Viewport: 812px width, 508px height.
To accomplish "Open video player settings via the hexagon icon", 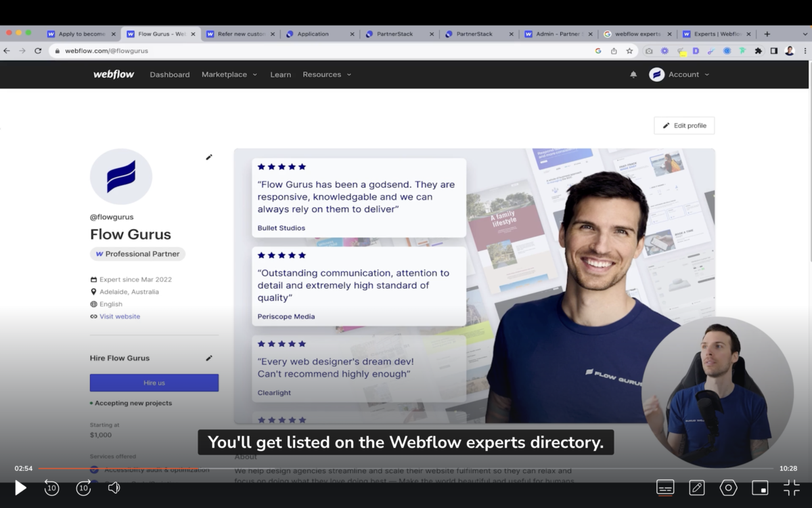I will [728, 488].
